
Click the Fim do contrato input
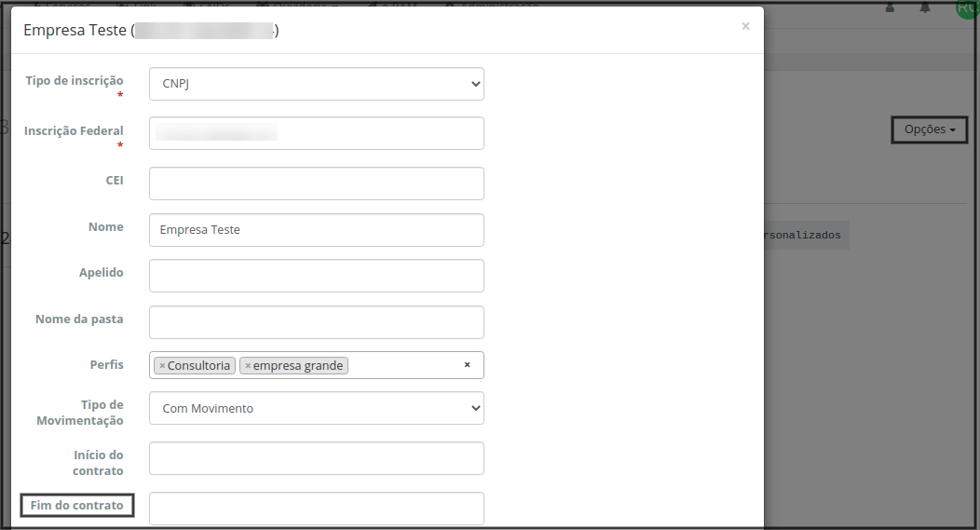click(317, 509)
